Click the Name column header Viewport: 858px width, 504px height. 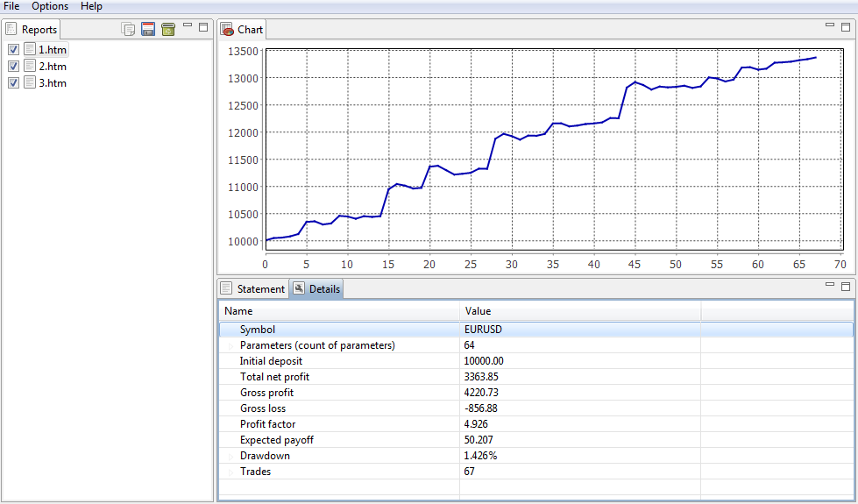pos(339,311)
